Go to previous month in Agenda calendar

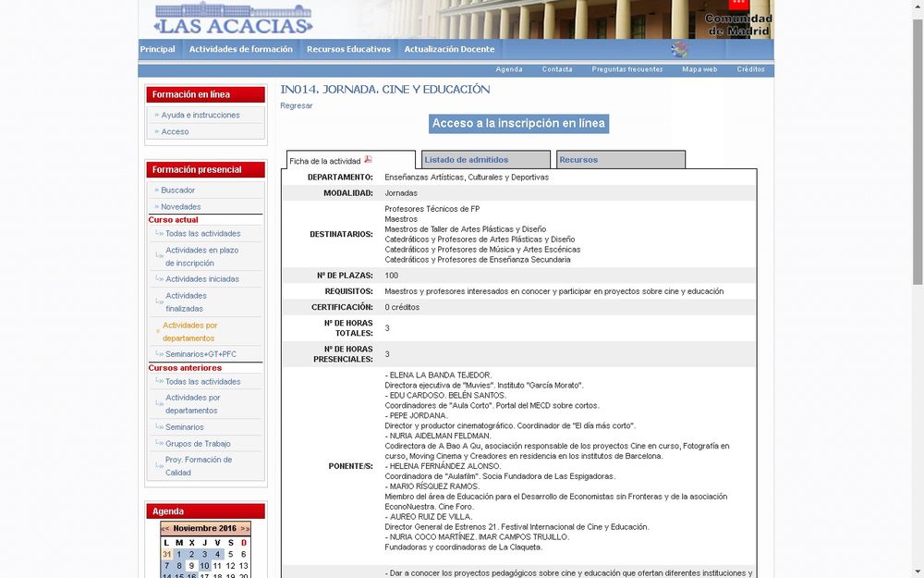tap(166, 529)
